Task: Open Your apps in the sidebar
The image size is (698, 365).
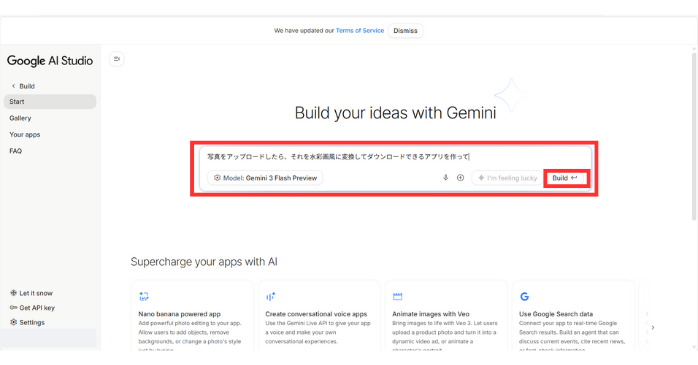Action: pos(24,134)
